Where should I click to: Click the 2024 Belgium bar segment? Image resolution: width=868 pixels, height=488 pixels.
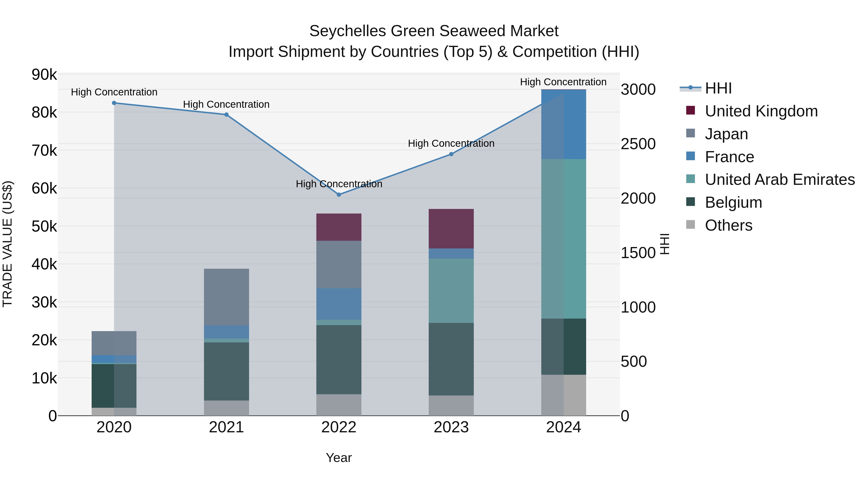pyautogui.click(x=564, y=347)
